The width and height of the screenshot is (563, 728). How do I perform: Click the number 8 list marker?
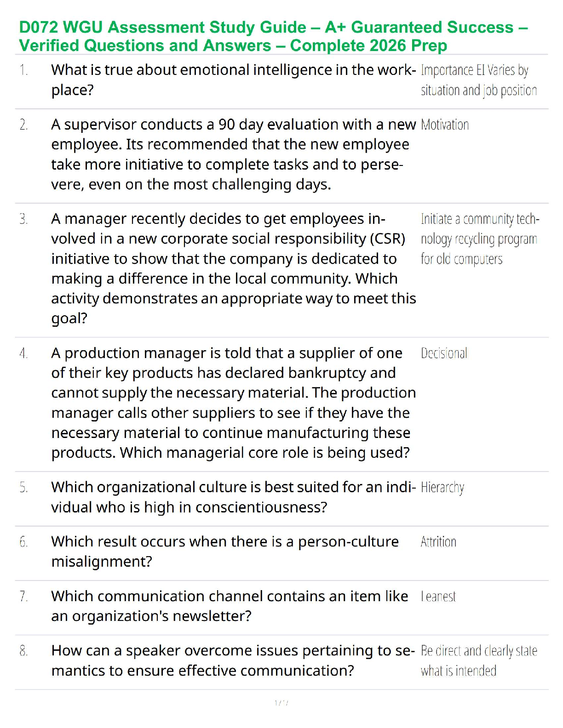tap(23, 651)
